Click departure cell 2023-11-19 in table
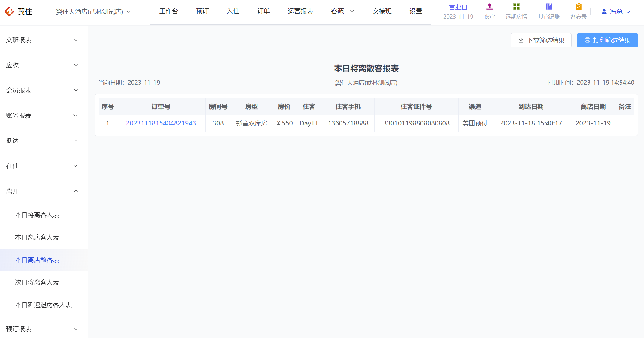Screen dimensions: 644x338 pyautogui.click(x=593, y=123)
